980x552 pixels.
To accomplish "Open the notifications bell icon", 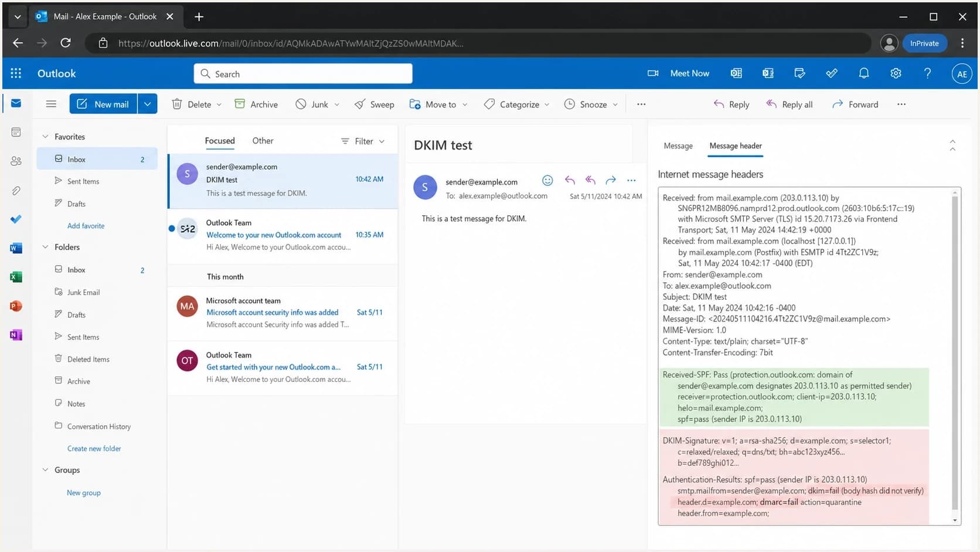I will click(x=864, y=73).
